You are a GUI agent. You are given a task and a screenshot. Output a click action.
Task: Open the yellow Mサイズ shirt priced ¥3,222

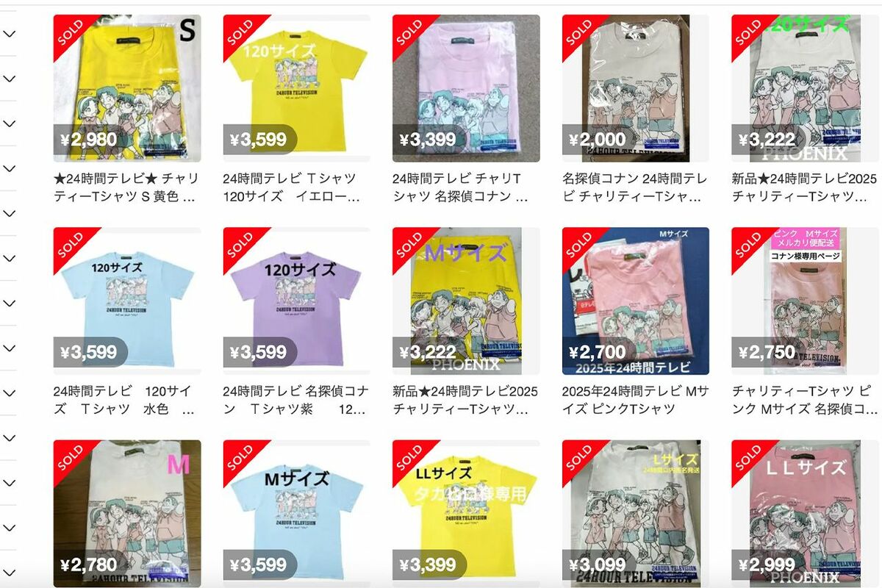click(x=466, y=301)
